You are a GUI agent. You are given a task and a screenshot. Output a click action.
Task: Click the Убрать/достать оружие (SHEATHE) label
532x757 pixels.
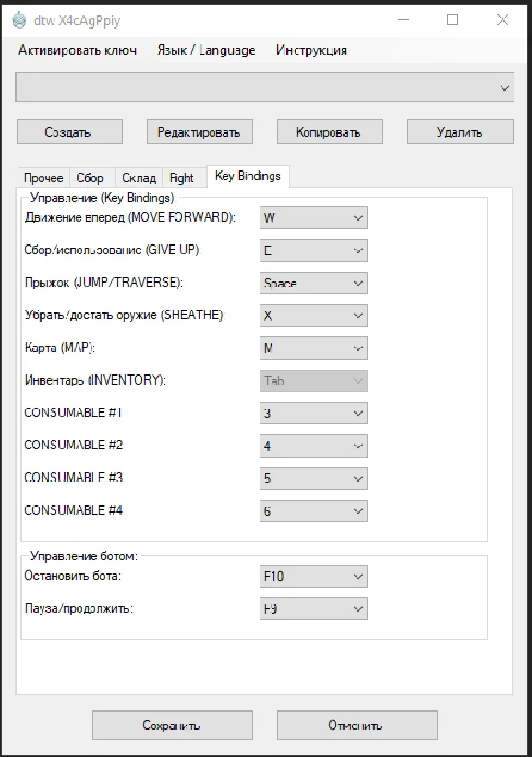[125, 315]
